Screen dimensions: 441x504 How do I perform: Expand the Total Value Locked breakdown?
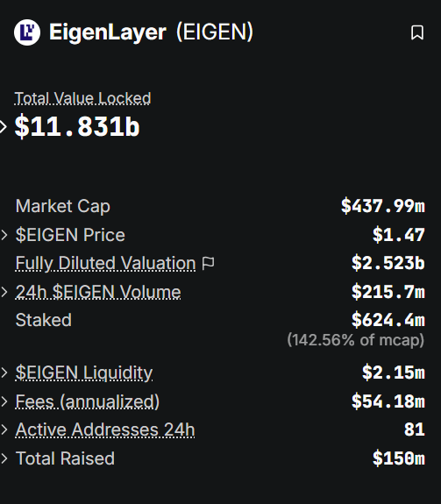3,126
